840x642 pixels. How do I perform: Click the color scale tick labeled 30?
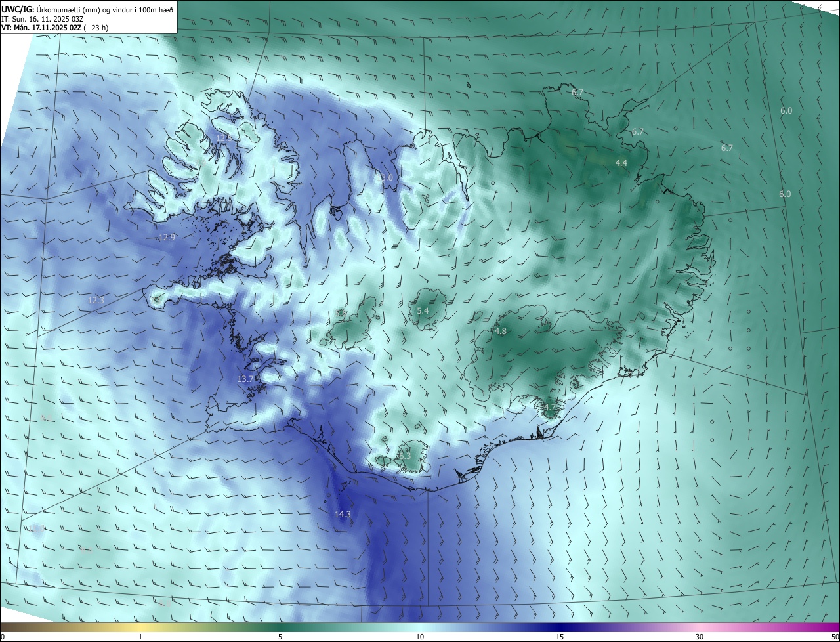click(700, 637)
